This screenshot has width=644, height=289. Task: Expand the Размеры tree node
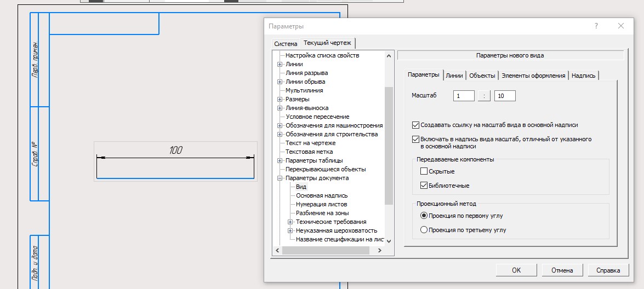click(x=280, y=100)
